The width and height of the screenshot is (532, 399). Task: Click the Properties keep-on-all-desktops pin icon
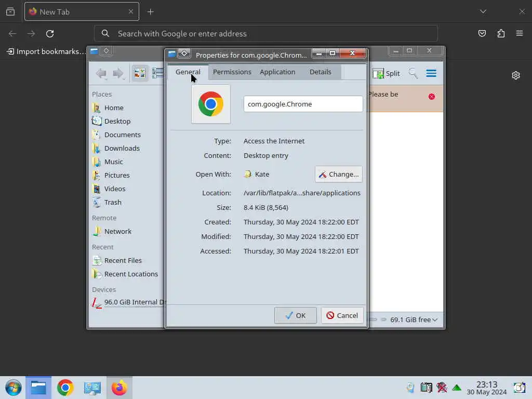coord(184,54)
